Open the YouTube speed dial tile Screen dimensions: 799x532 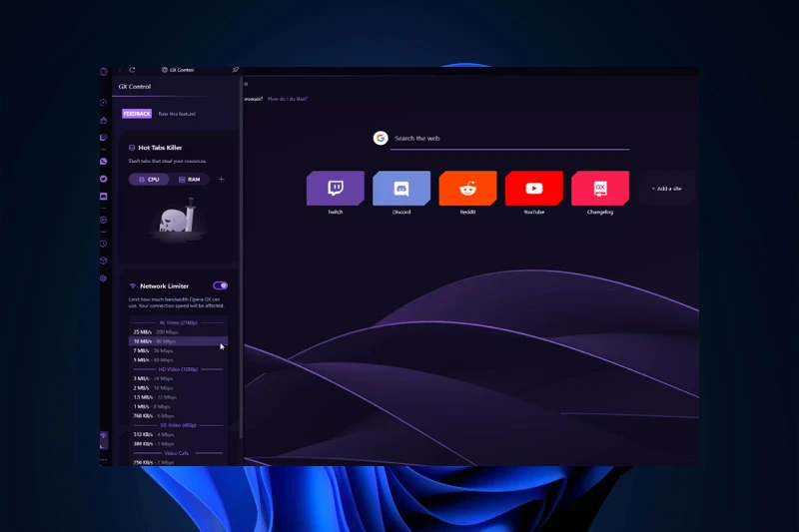click(x=534, y=189)
